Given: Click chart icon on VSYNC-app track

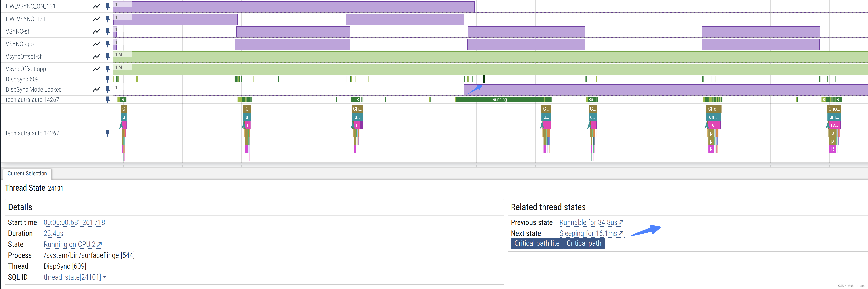Looking at the screenshot, I should (96, 44).
